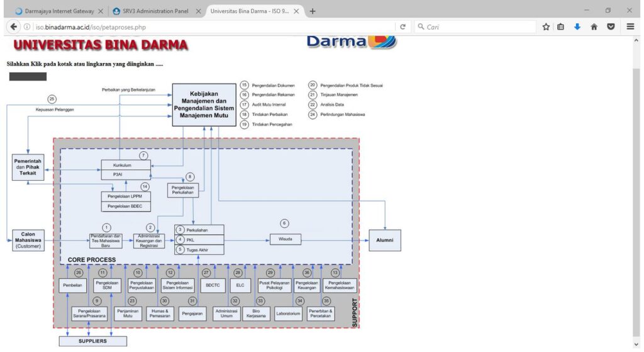Open the Biro Kerjasama box
644x352 pixels.
(x=257, y=314)
